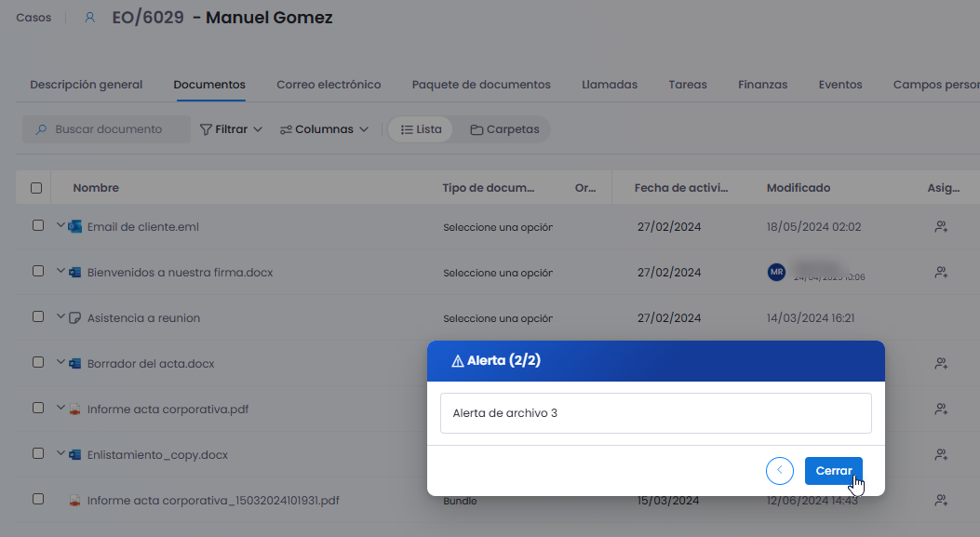Click the 14/03/2024 16:21 modified date
Viewport: 980px width, 537px height.
pos(810,318)
